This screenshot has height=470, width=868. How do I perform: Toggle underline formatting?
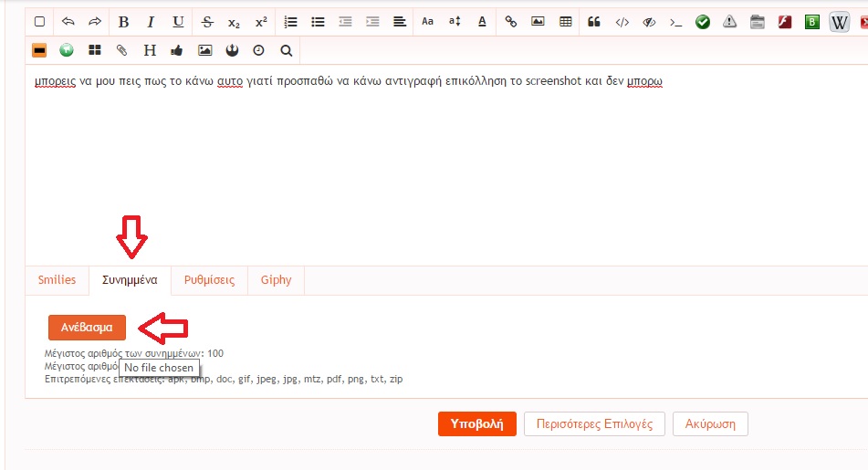click(x=178, y=22)
